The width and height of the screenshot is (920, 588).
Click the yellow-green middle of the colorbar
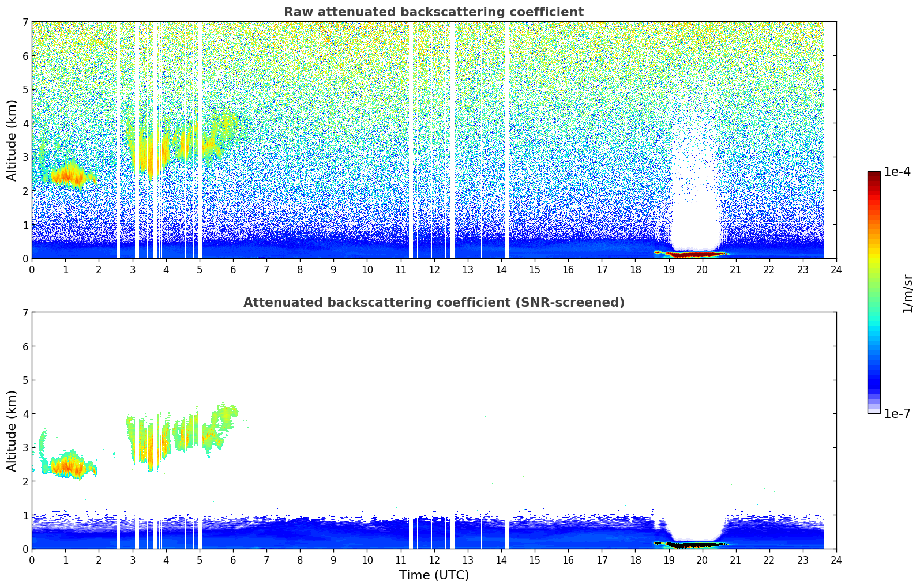(874, 271)
